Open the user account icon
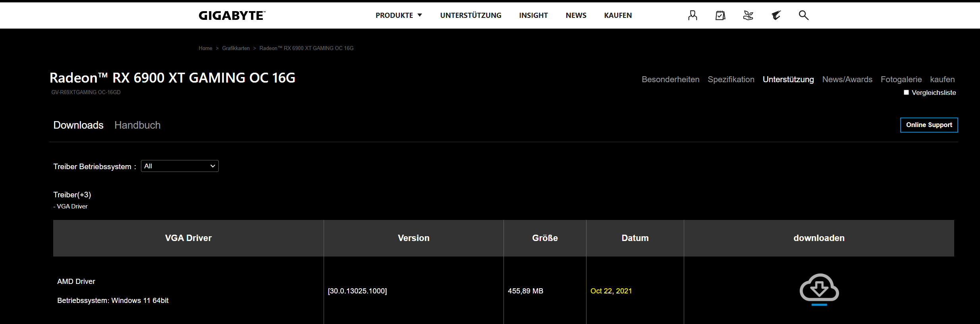The width and height of the screenshot is (980, 324). (693, 15)
